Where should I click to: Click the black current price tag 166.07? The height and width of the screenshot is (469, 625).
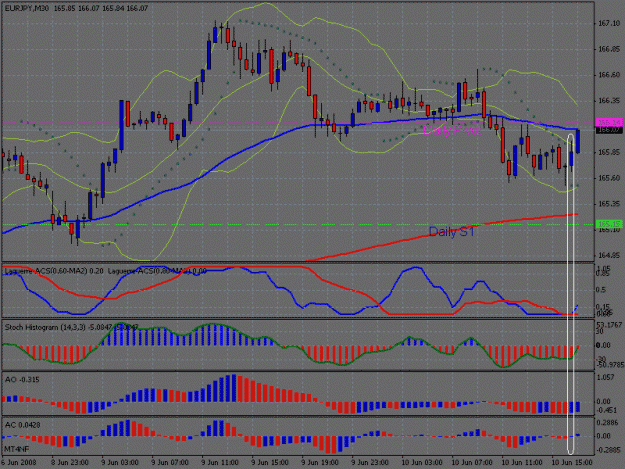pos(609,130)
